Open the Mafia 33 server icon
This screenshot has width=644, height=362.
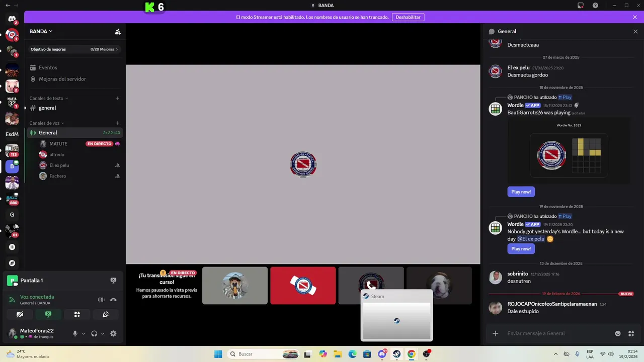point(12,102)
